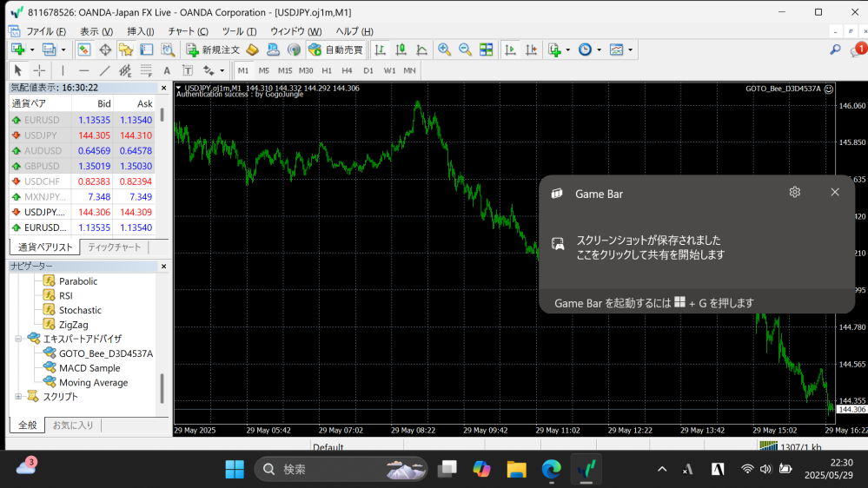
Task: Open the Strategy Tester magnifier icon
Action: click(x=168, y=49)
